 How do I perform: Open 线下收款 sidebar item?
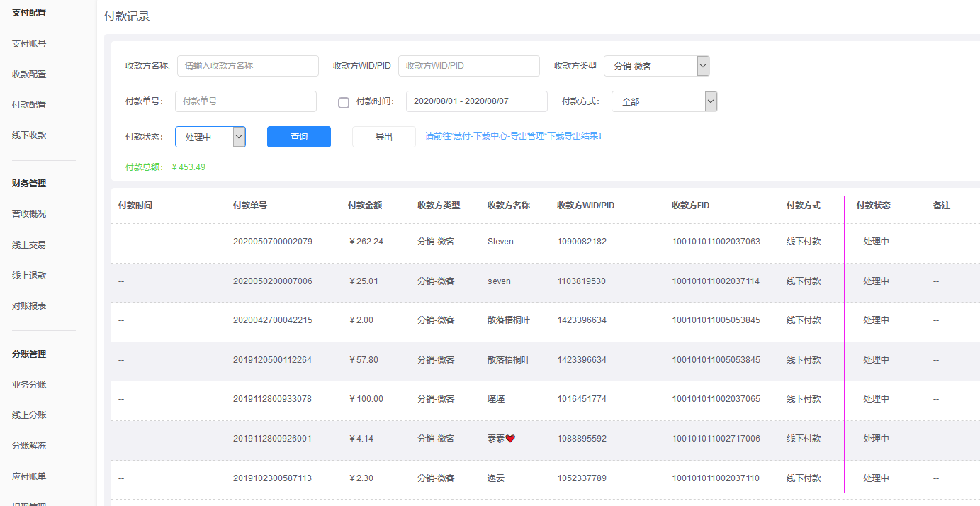coord(29,135)
